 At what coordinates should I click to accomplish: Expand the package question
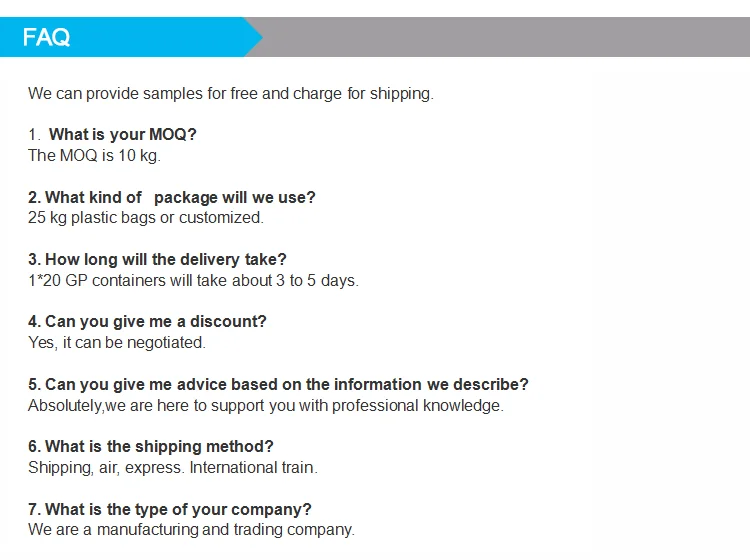point(172,197)
